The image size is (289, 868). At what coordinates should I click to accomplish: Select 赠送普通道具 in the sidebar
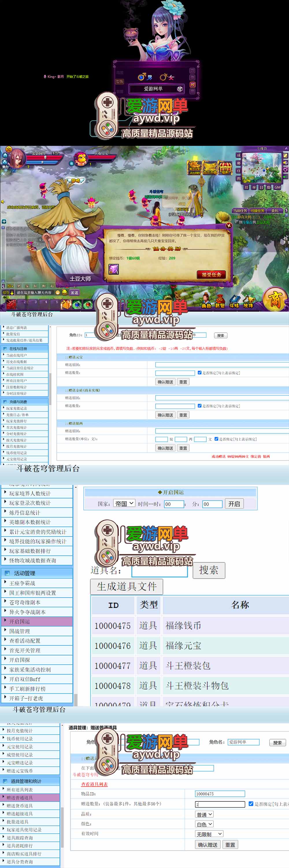click(30, 798)
